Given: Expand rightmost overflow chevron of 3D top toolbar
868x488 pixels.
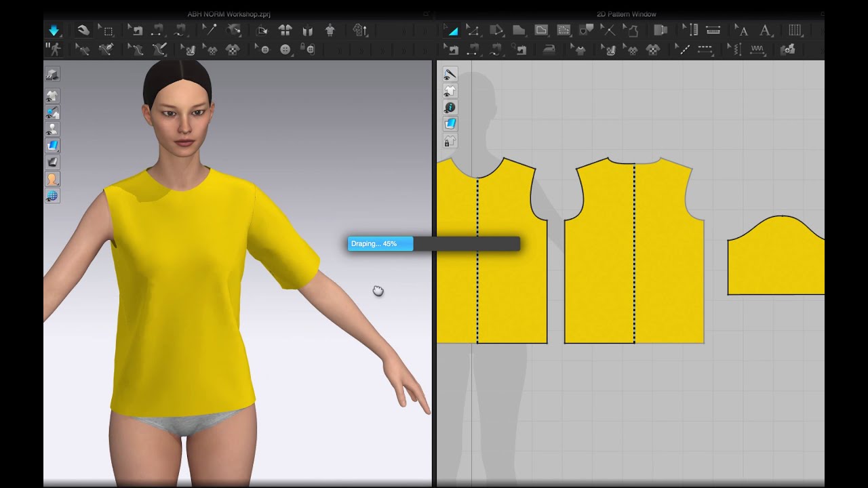Looking at the screenshot, I should point(426,30).
